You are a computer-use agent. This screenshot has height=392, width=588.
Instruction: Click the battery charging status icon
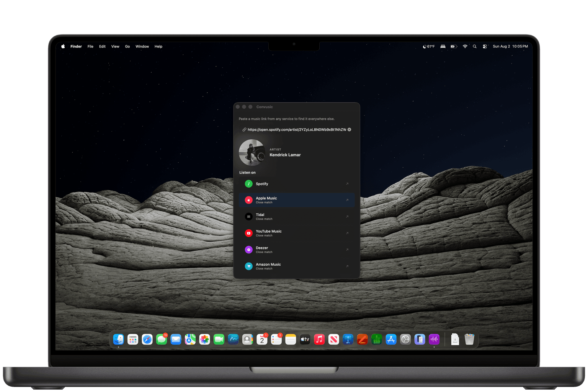454,46
